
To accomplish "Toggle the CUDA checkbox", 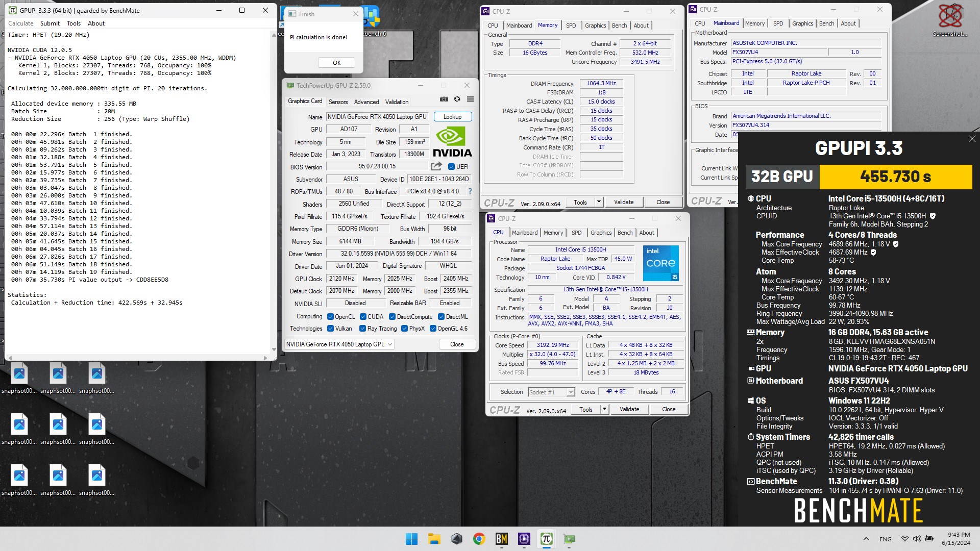I will coord(363,317).
